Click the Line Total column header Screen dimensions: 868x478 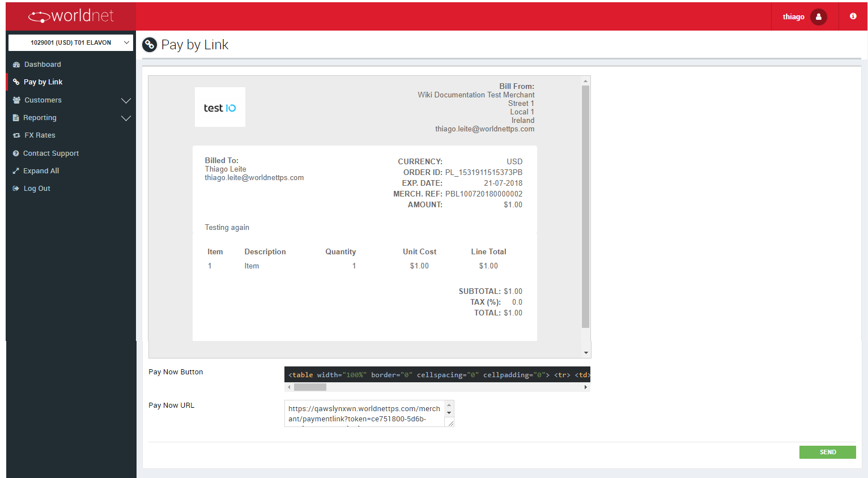pos(489,251)
